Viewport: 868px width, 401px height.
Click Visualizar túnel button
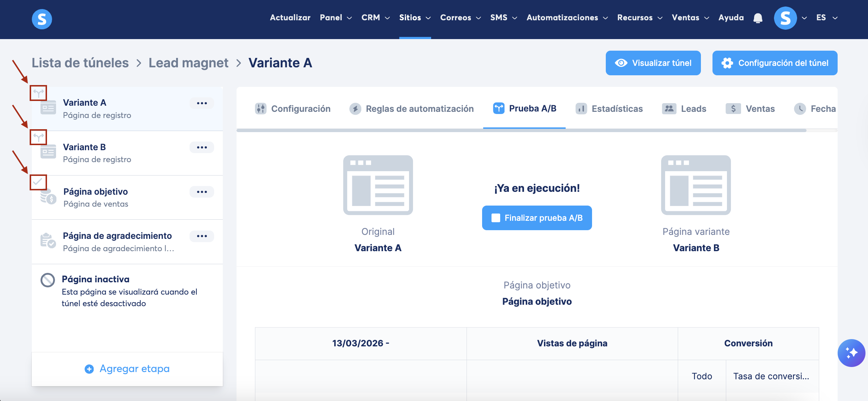pyautogui.click(x=653, y=63)
